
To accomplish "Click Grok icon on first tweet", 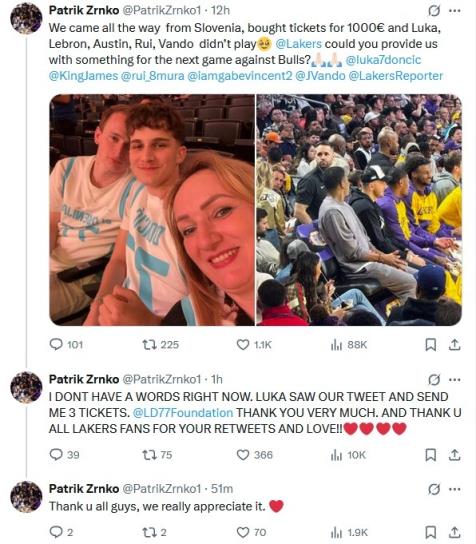I will click(x=434, y=11).
